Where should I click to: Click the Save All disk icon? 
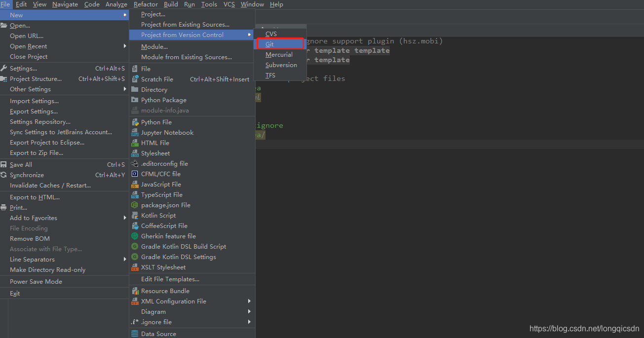4,165
